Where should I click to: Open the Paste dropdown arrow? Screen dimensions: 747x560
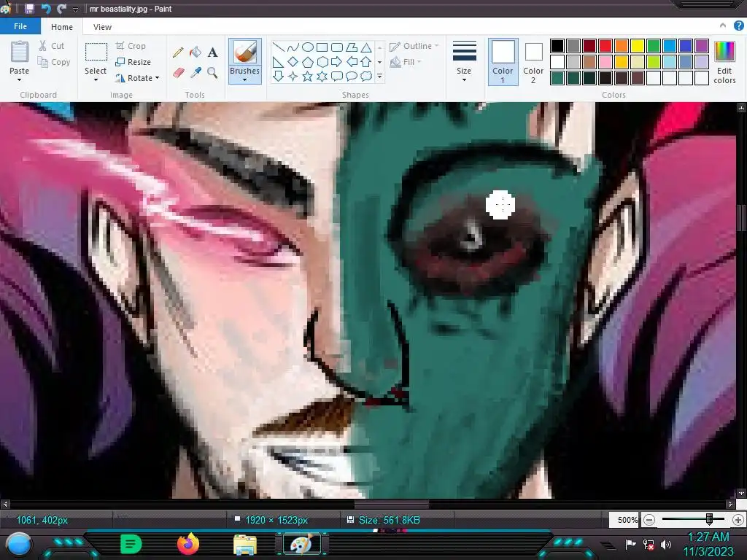pos(19,80)
